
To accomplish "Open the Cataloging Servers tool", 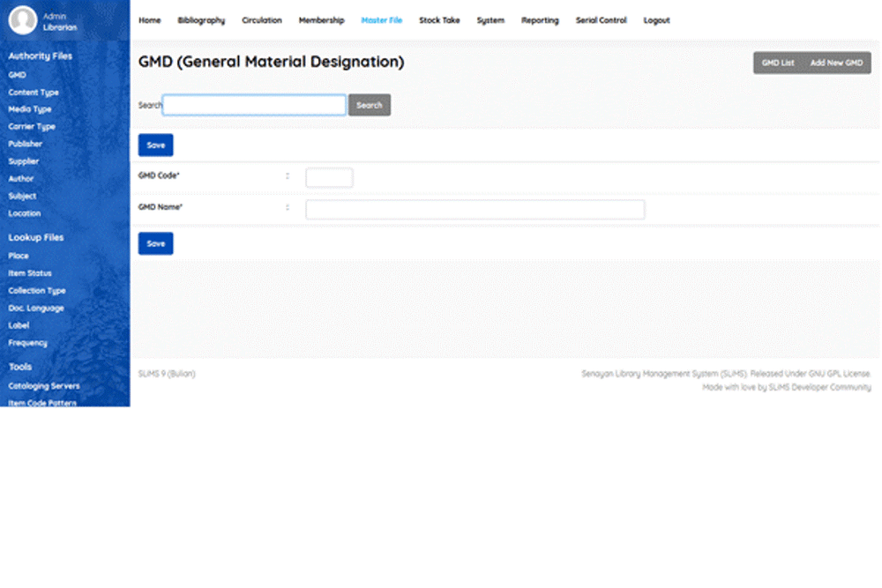I will [x=42, y=385].
